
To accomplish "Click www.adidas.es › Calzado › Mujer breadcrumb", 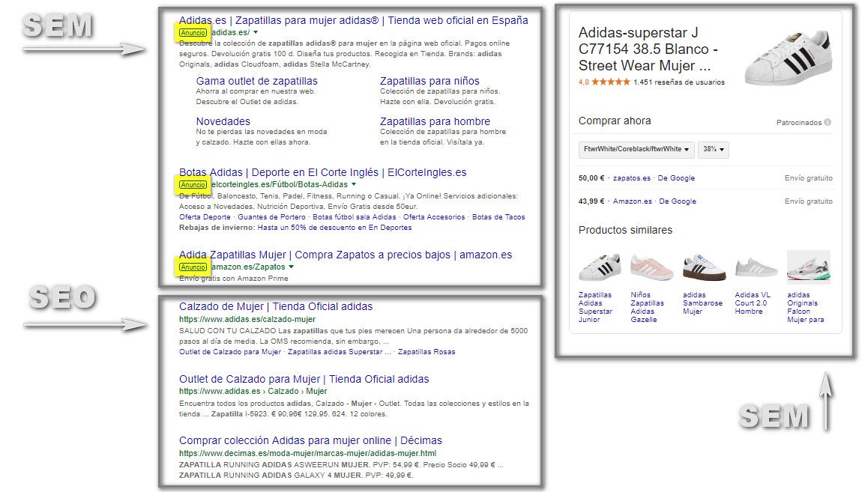I will click(253, 392).
